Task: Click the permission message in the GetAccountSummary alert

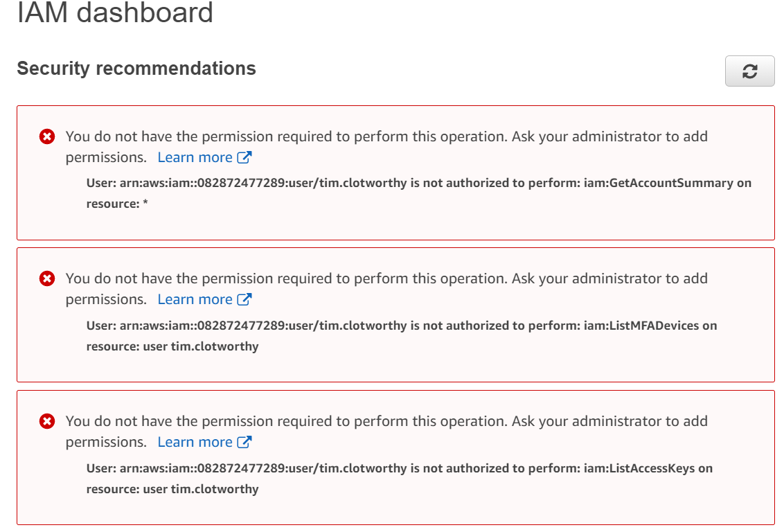Action: [x=386, y=136]
